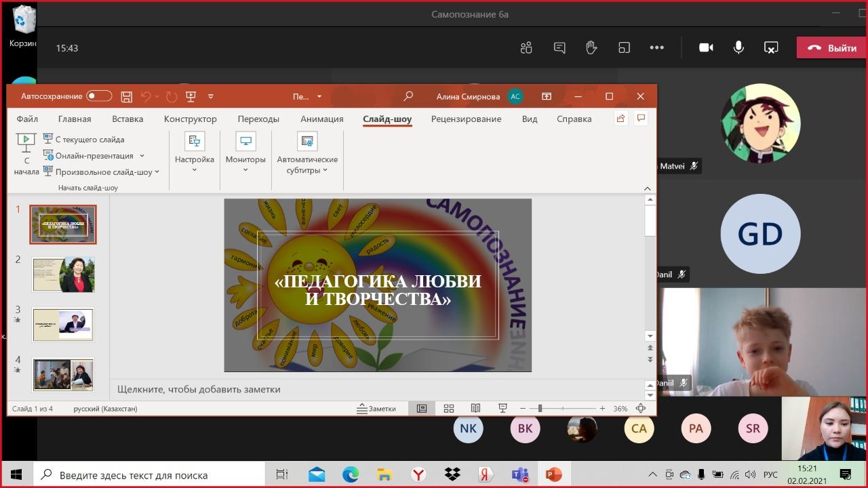The width and height of the screenshot is (868, 488).
Task: Mute the microphone in Teams
Action: 738,47
